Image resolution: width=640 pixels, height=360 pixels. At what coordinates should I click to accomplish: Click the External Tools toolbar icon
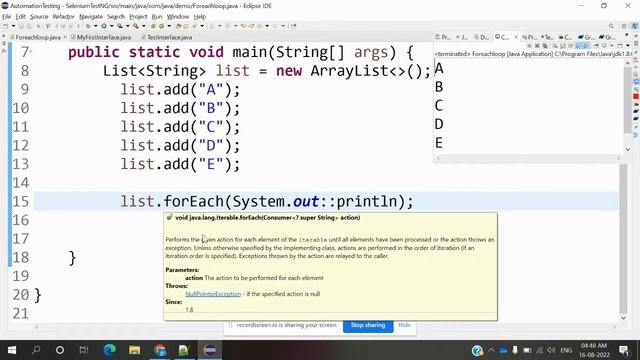tap(136, 26)
